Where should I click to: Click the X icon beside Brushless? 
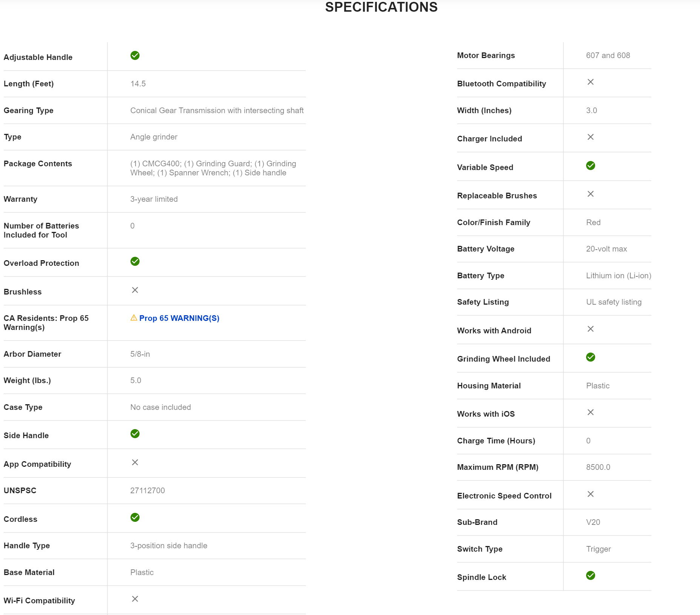click(x=135, y=290)
